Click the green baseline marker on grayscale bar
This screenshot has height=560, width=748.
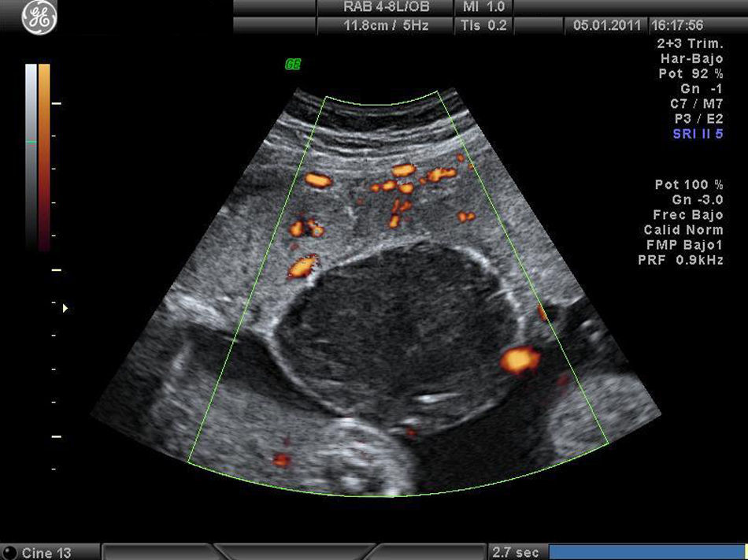[x=31, y=142]
